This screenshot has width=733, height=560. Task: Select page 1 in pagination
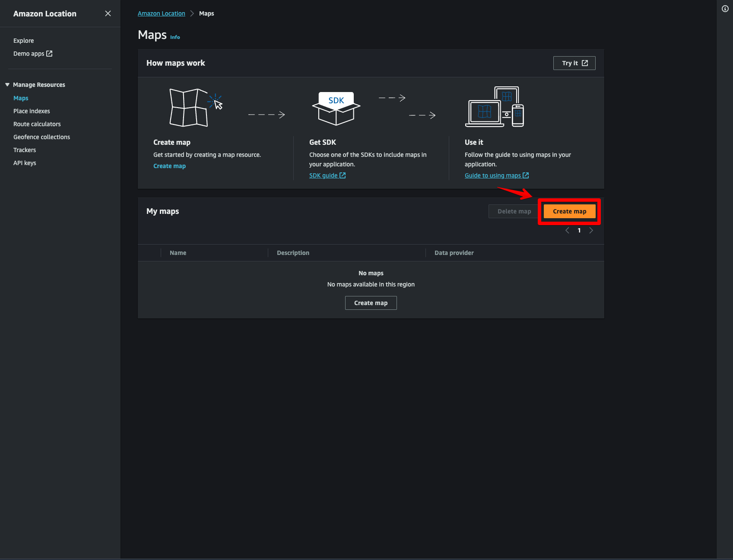pyautogui.click(x=579, y=230)
